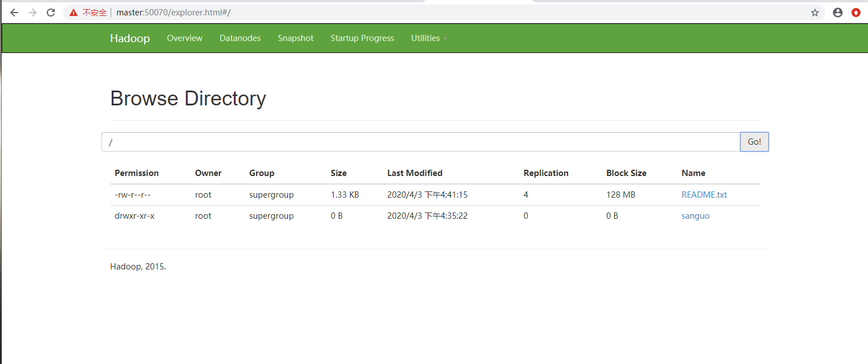Click the address bar URL text

[173, 13]
